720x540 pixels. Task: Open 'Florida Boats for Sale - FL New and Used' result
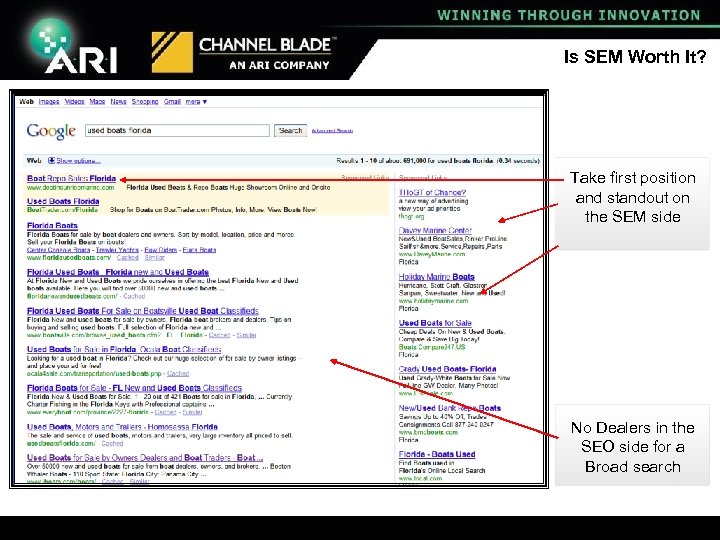134,388
